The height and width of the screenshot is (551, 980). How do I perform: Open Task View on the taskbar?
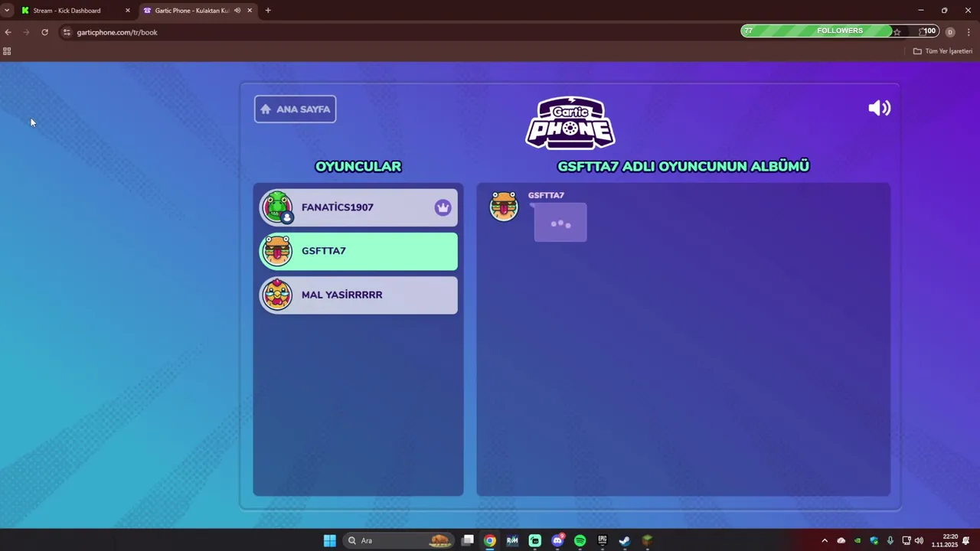click(x=467, y=540)
